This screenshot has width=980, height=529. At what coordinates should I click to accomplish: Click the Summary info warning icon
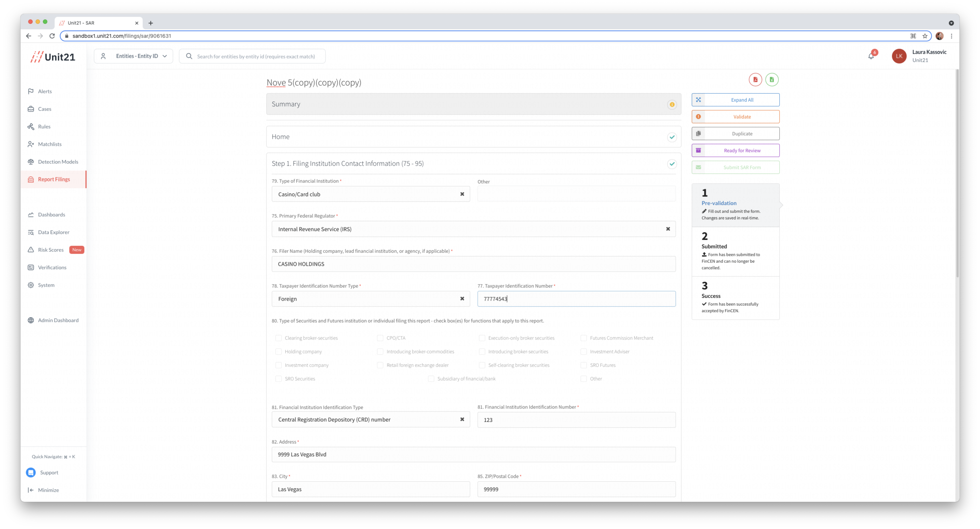pos(672,105)
